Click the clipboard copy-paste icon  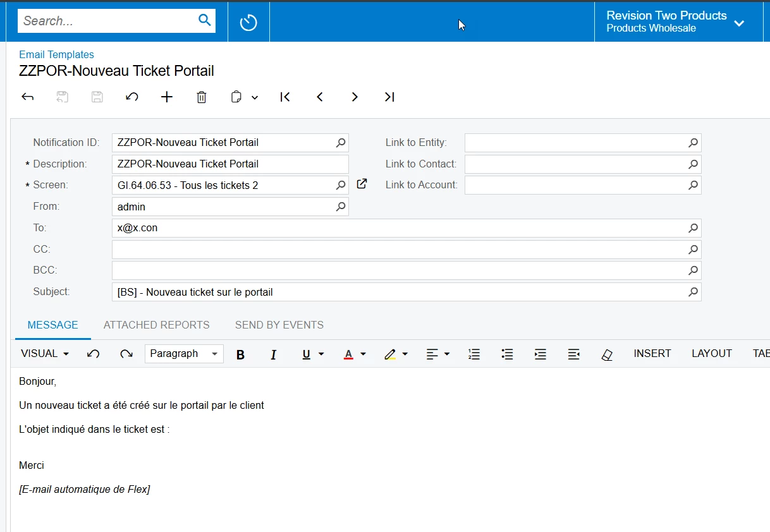[x=236, y=97]
